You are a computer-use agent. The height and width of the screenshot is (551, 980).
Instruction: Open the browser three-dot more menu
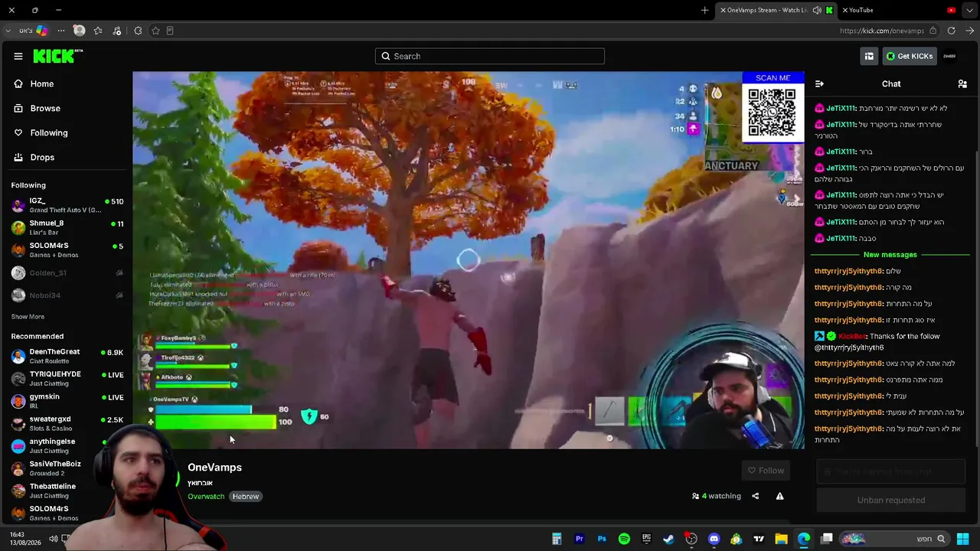pyautogui.click(x=60, y=31)
